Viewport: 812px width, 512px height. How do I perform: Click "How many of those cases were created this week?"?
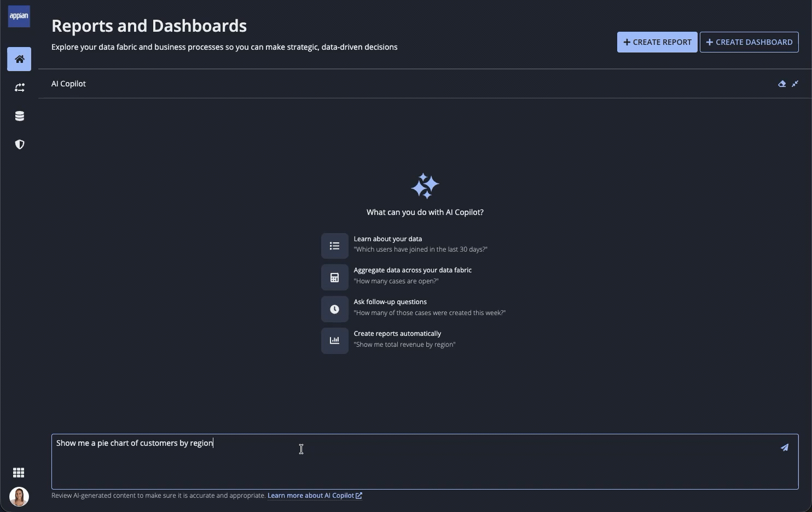pyautogui.click(x=430, y=313)
